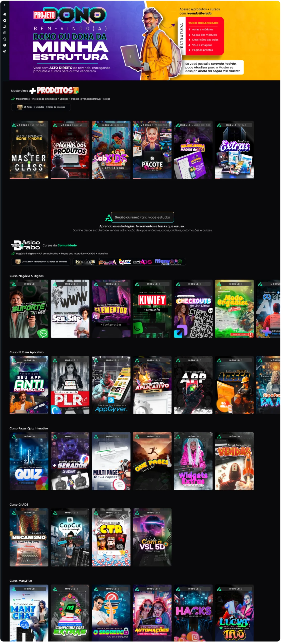This screenshot has width=281, height=644.
Task: Click the play circle icon in sidebar
Action: (x=5, y=21)
